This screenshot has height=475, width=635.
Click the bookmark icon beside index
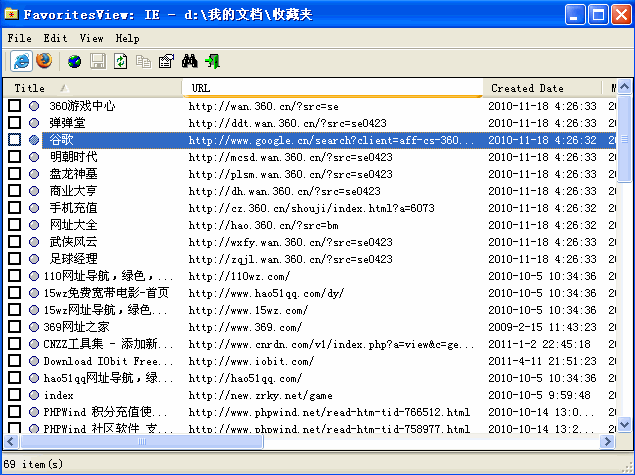34,395
